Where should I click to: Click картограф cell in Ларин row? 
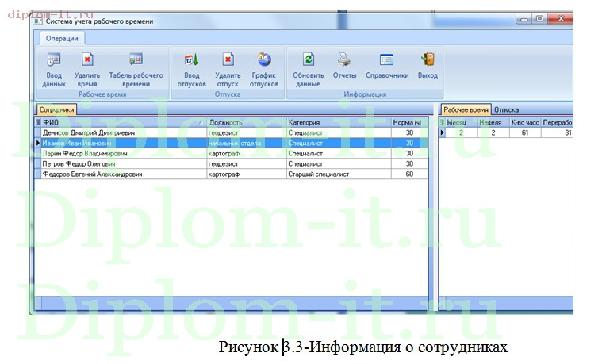click(247, 153)
